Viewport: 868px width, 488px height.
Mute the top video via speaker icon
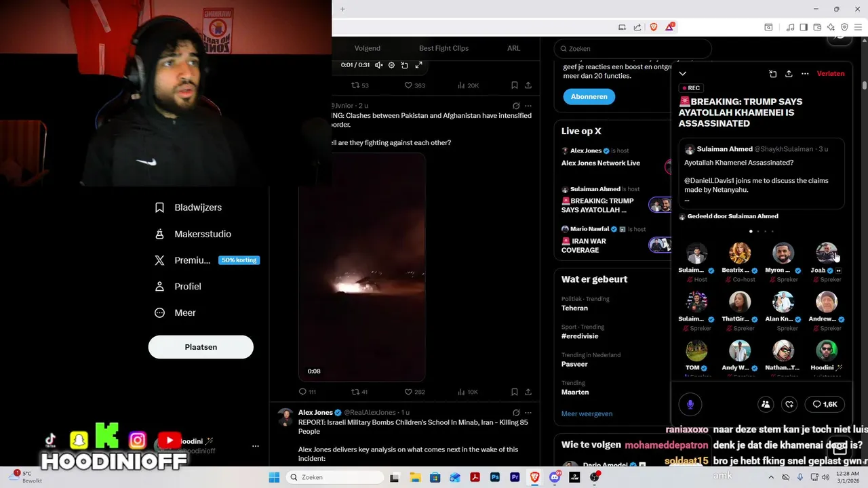[379, 65]
